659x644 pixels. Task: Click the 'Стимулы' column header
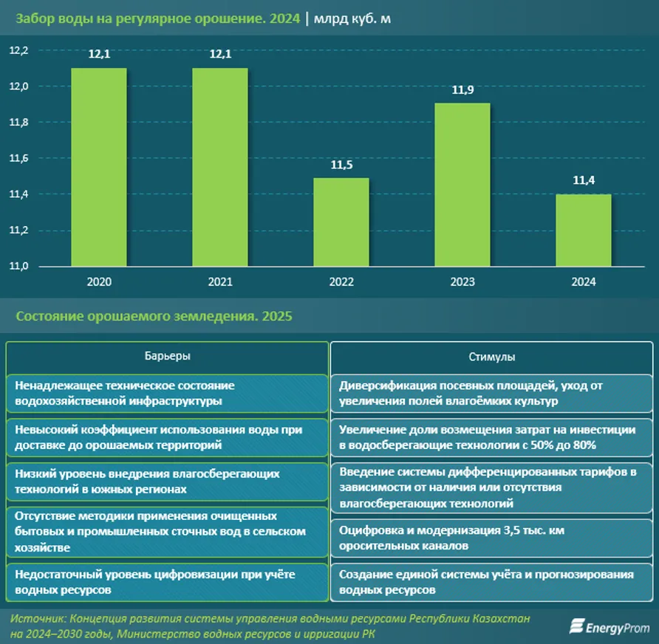(x=491, y=357)
